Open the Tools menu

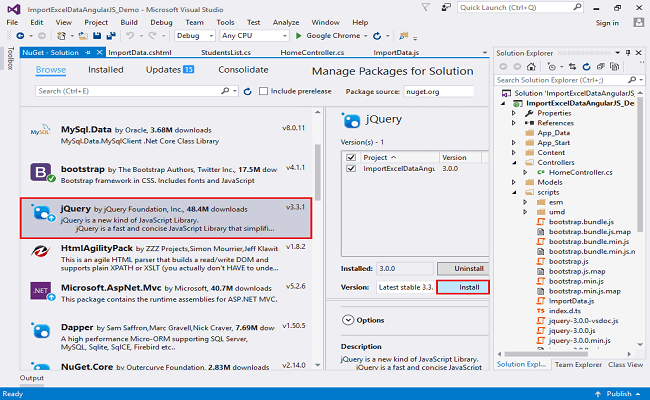click(225, 22)
